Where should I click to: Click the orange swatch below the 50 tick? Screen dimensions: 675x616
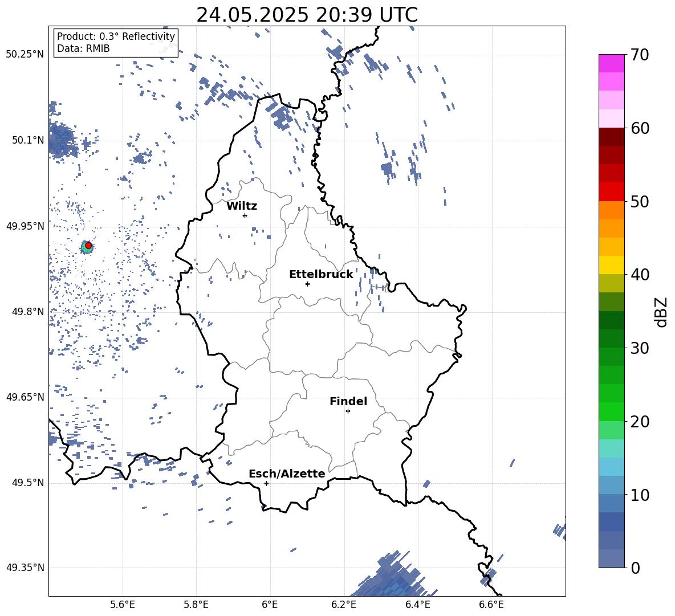pos(611,210)
